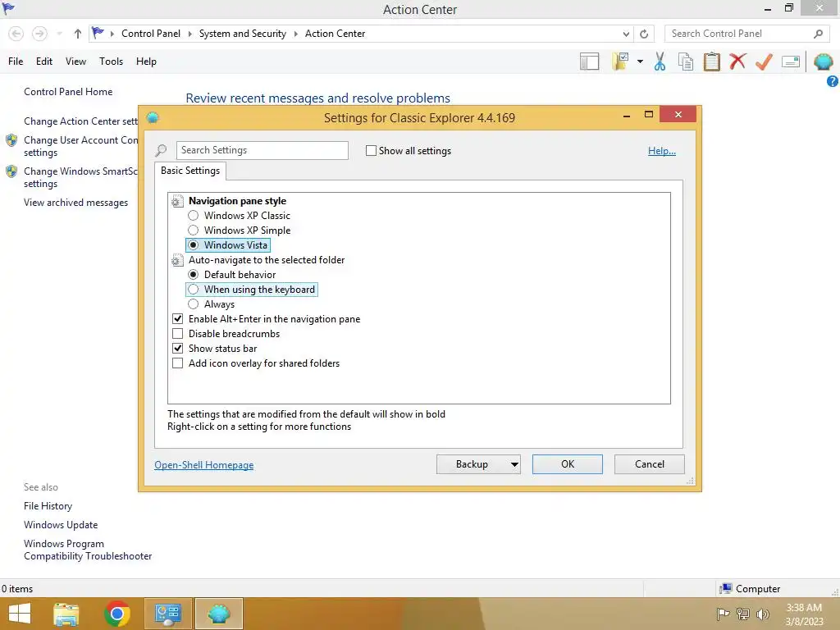This screenshot has height=630, width=840.
Task: Open the Tools menu
Action: click(x=111, y=62)
